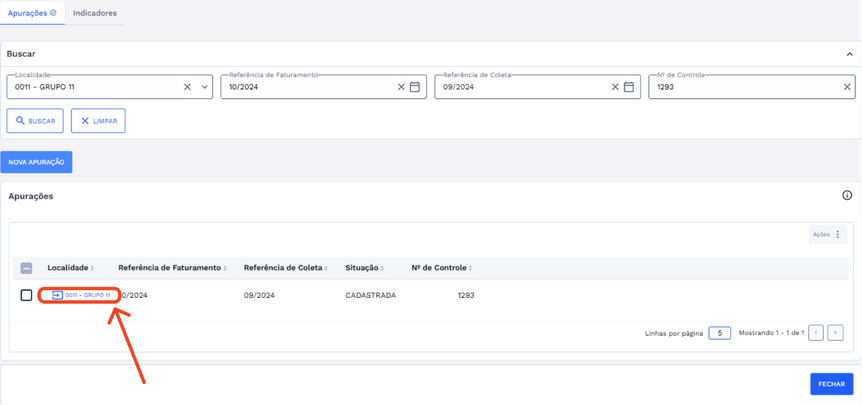Select the 0011 - GRUPO 11 row checkbox
The width and height of the screenshot is (862, 405).
click(x=27, y=295)
